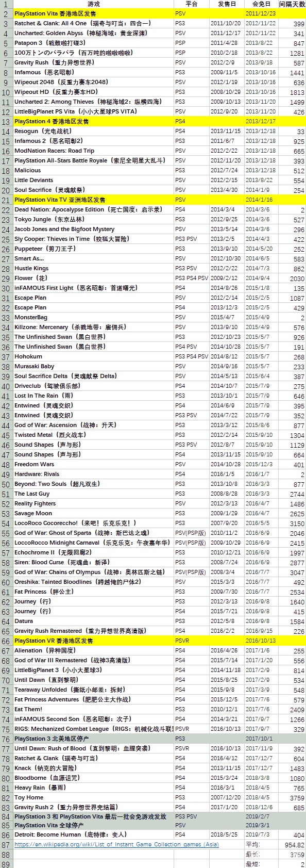Select row header 13
Viewport: 306px width, 868px height.
[x=6, y=122]
